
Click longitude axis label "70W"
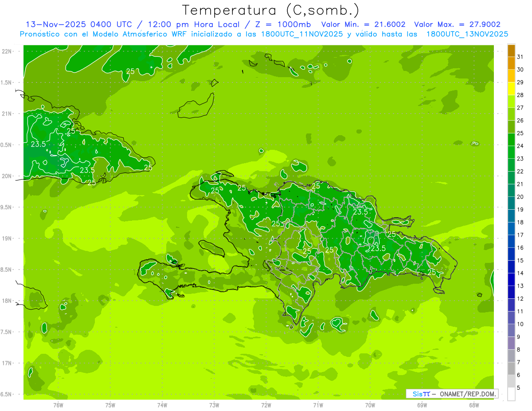[370, 405]
